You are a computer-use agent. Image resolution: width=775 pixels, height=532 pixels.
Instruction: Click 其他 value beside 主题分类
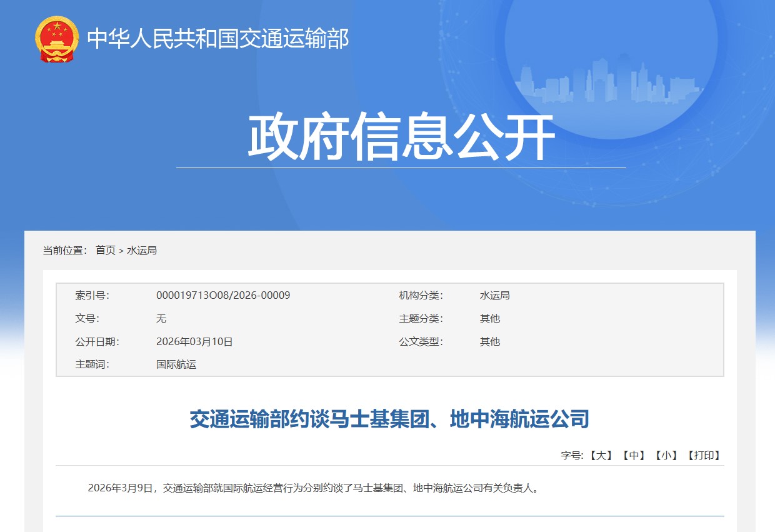489,318
